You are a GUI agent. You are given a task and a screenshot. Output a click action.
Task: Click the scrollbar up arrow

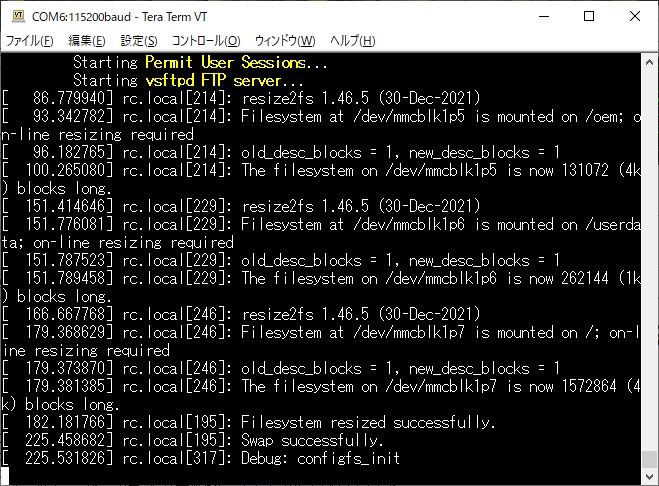(x=649, y=62)
